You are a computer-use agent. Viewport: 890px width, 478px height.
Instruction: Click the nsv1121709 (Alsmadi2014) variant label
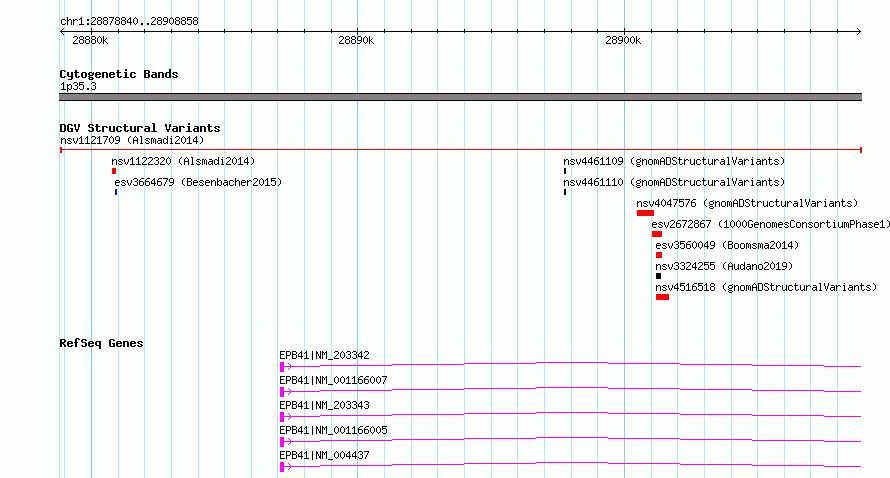132,140
